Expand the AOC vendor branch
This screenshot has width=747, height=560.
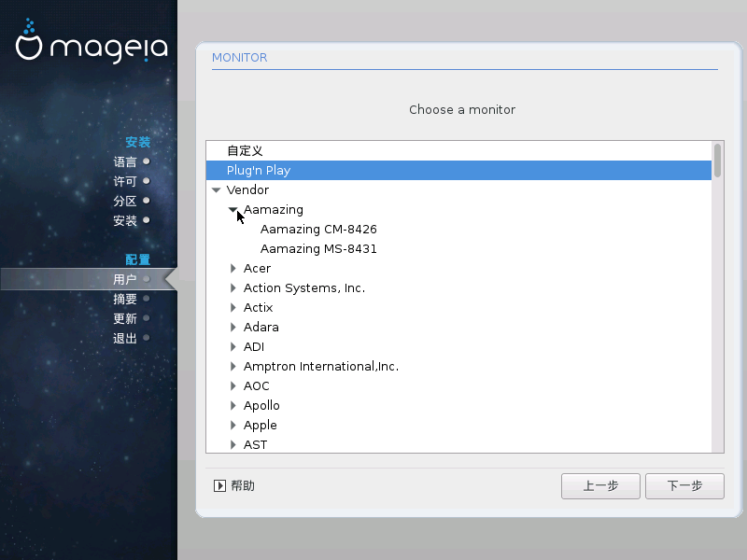pos(233,385)
